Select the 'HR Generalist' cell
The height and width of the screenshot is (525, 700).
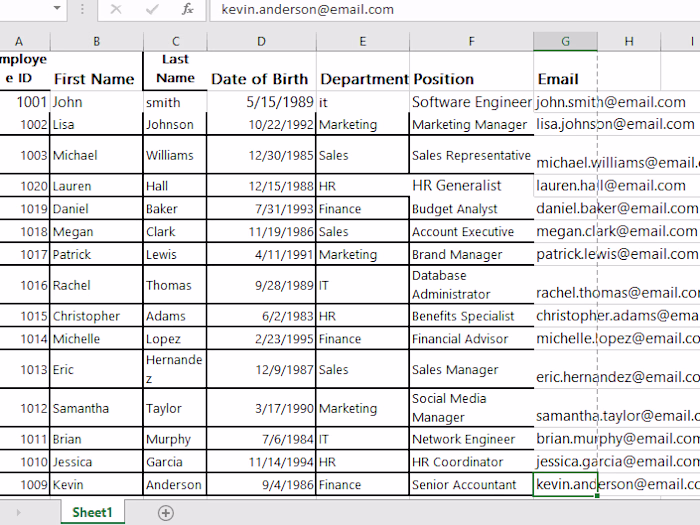471,185
